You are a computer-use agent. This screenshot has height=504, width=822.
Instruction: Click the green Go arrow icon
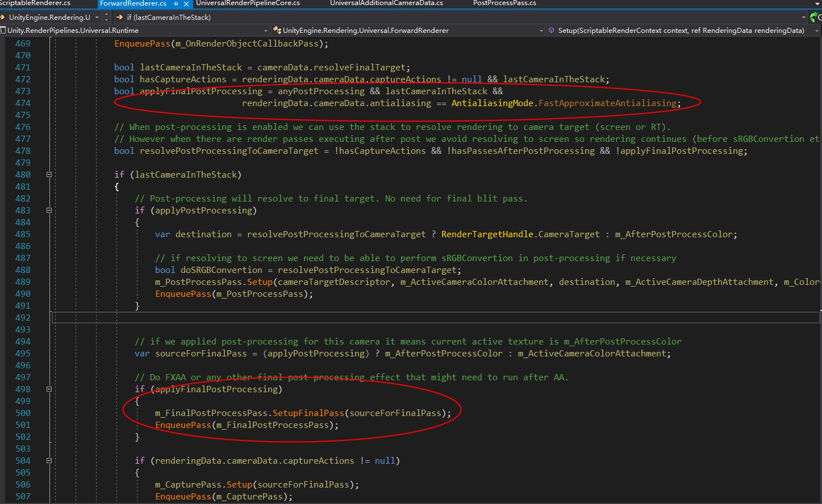point(815,17)
